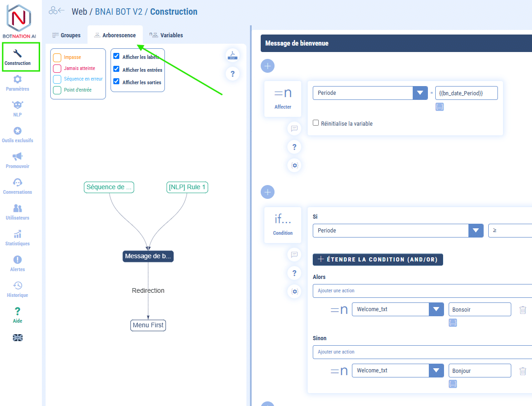This screenshot has width=532, height=406.
Task: Click the comment bubble beside the Affecter block
Action: click(x=294, y=128)
